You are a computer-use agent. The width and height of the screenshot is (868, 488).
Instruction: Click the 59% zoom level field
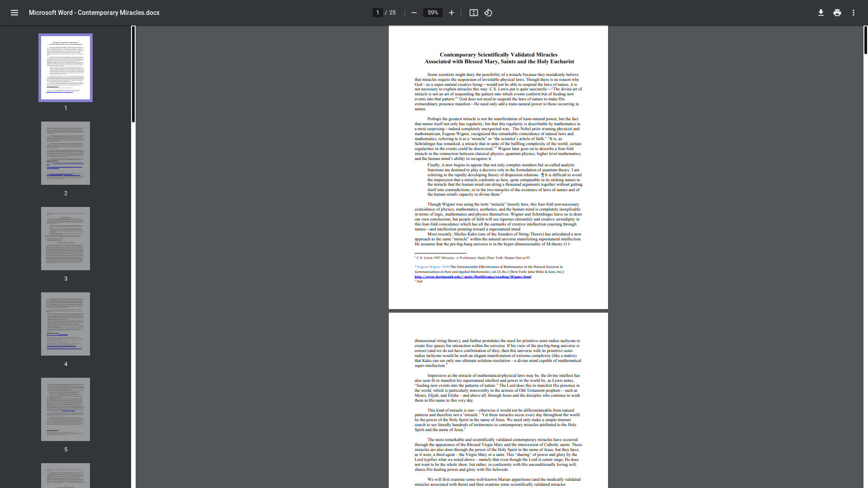click(x=433, y=13)
